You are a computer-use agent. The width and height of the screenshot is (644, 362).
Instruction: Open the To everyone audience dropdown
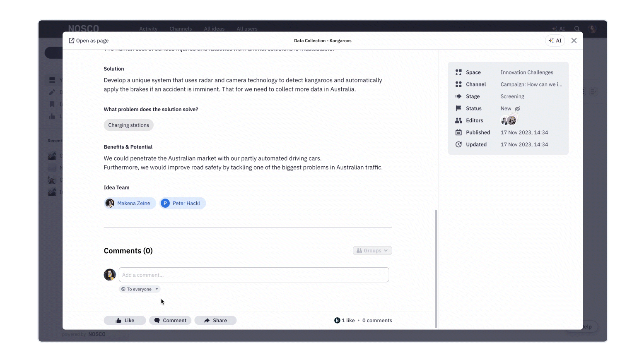[140, 289]
